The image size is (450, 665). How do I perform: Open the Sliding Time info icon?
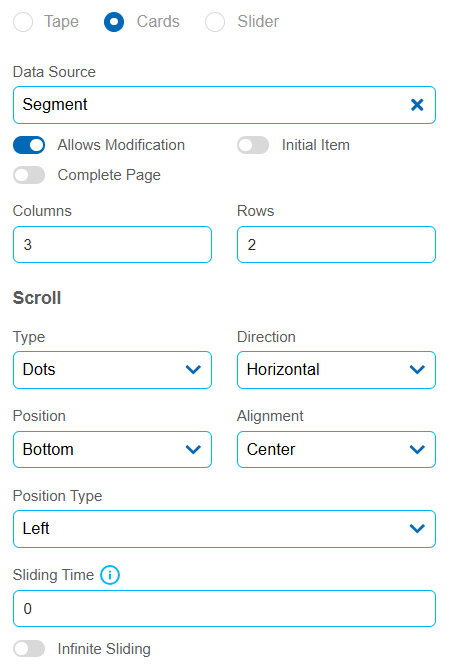110,575
